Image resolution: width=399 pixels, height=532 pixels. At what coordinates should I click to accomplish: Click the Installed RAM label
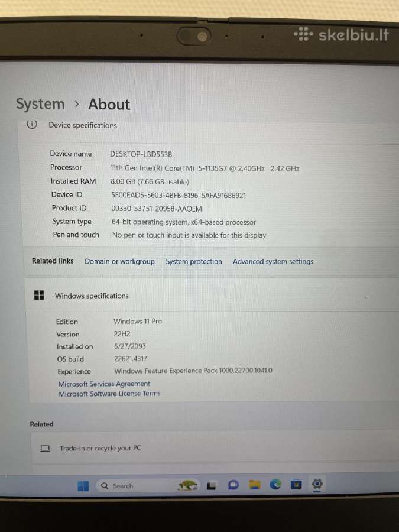73,181
